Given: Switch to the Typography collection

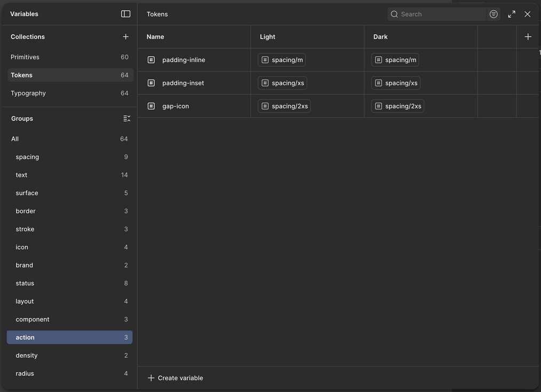Looking at the screenshot, I should 28,93.
